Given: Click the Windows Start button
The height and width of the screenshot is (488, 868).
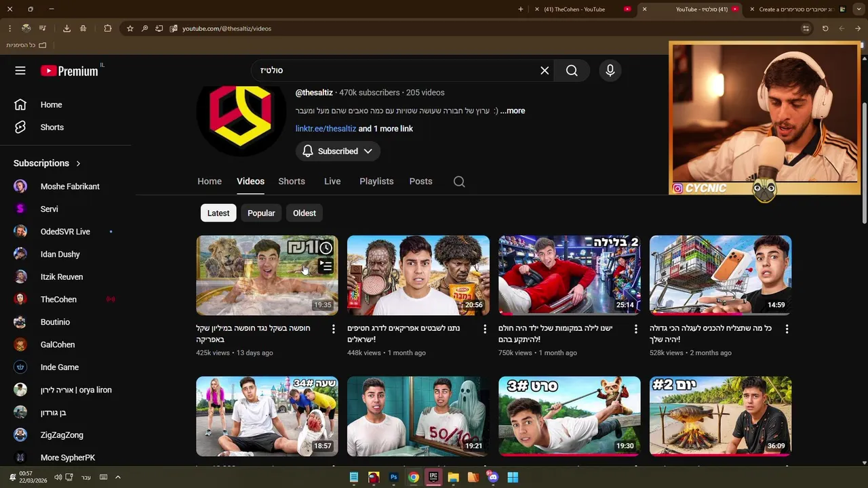Looking at the screenshot, I should [x=513, y=477].
